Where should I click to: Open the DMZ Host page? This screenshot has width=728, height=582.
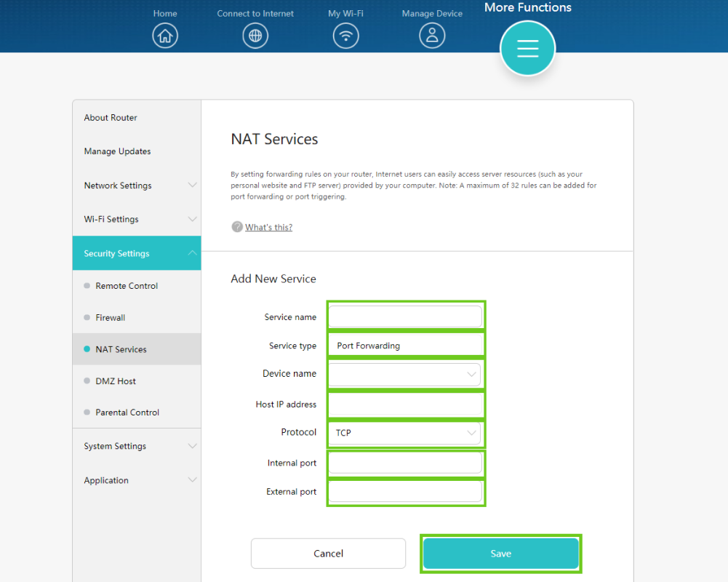pos(116,381)
